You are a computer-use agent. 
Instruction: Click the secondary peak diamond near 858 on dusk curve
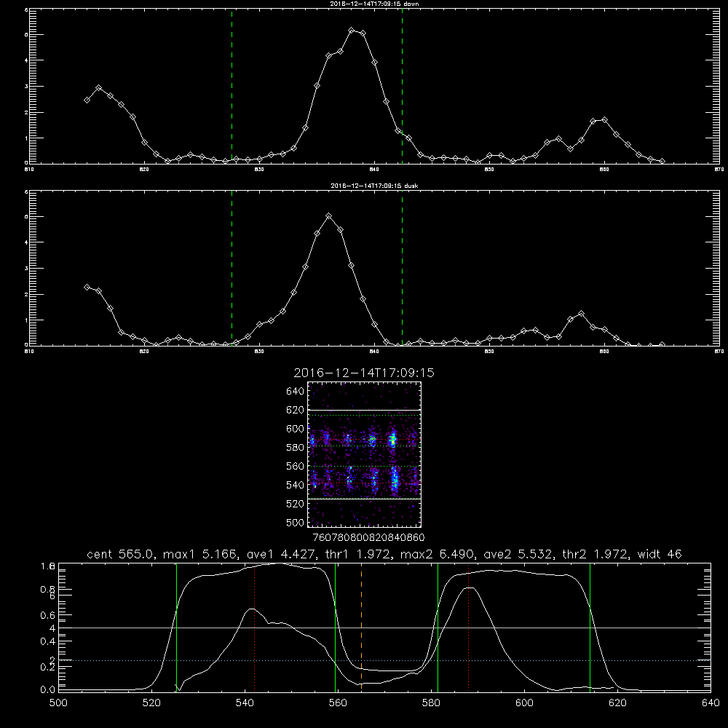coord(581,313)
